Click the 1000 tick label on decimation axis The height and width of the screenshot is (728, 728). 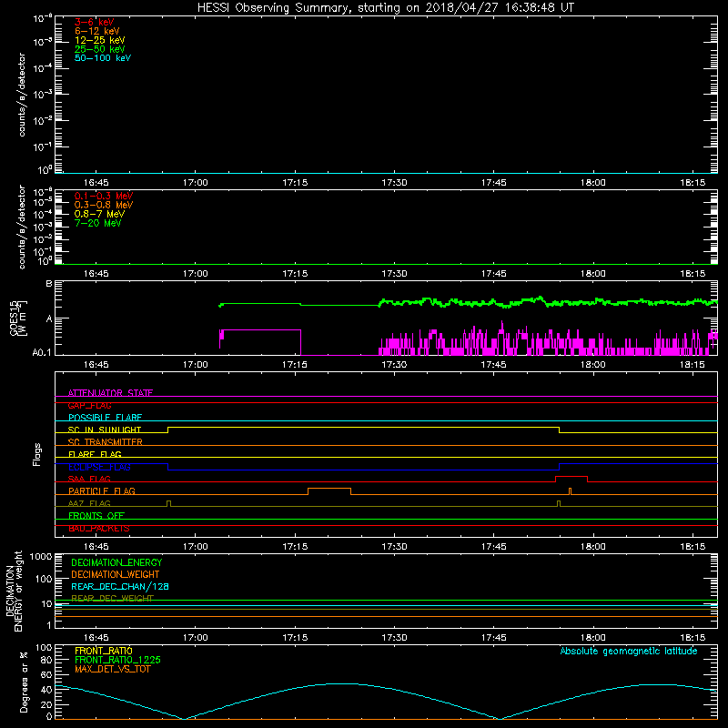41,556
